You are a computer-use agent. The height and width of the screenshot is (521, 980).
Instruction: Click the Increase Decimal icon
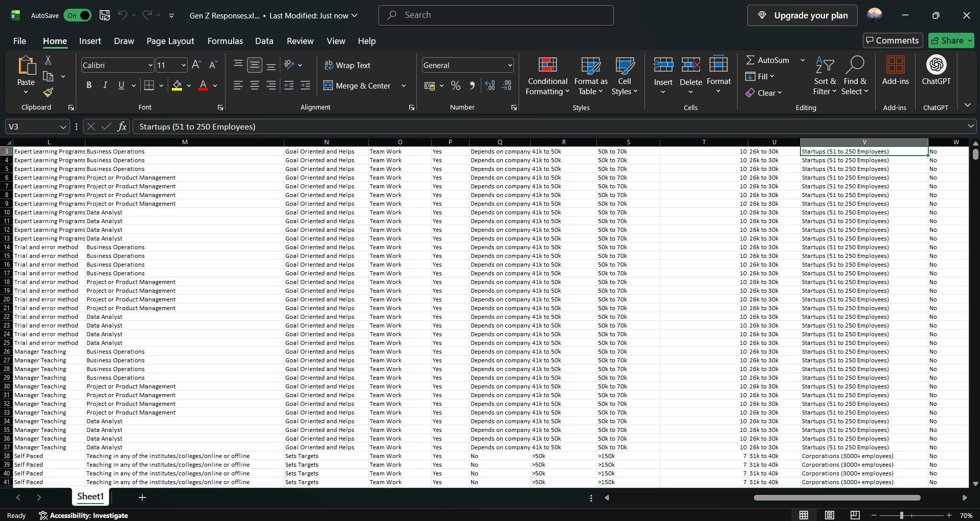(490, 85)
